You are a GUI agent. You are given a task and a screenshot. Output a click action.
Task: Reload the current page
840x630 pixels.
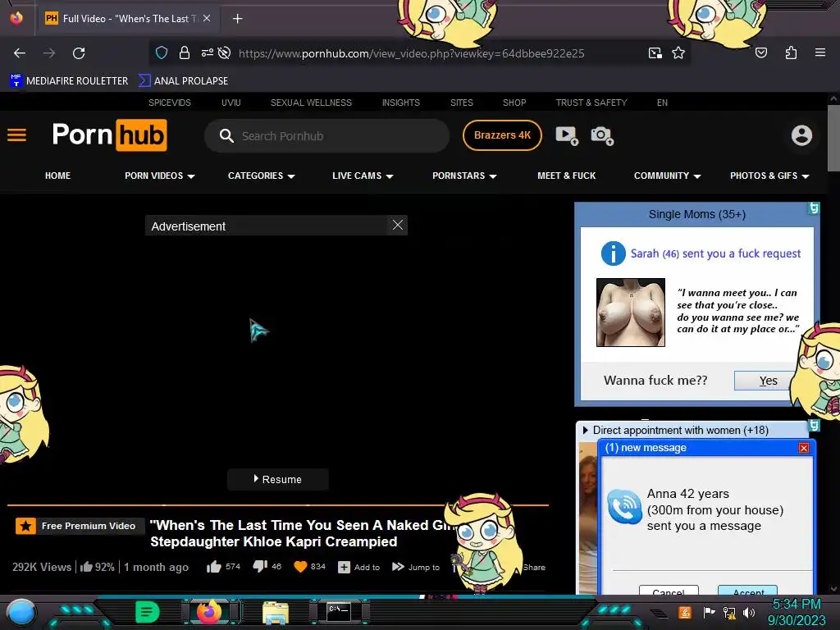click(79, 53)
